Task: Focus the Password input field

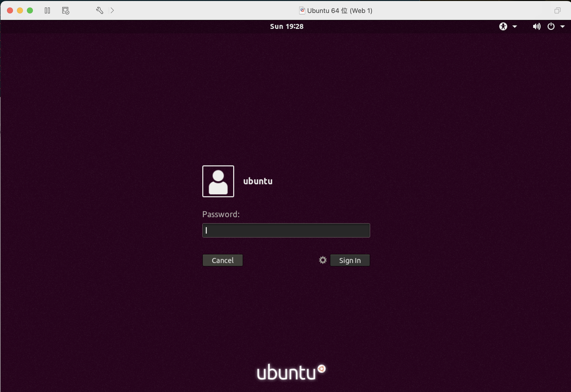Action: coord(286,230)
